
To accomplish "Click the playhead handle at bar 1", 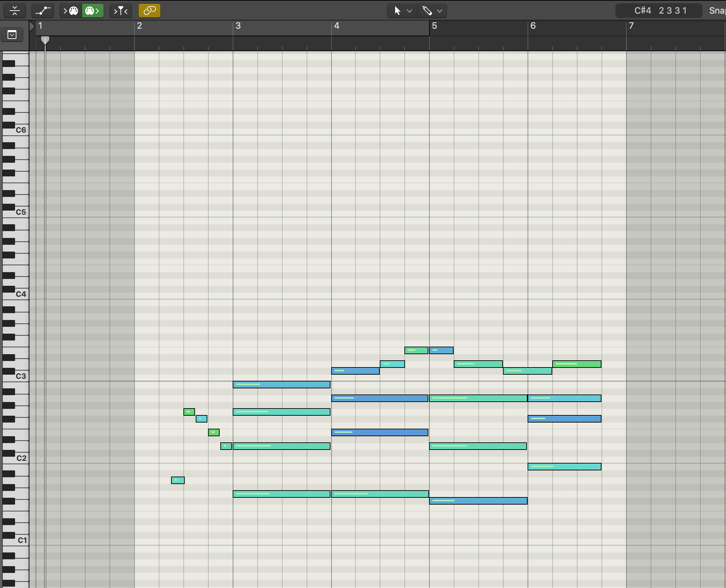I will point(45,40).
